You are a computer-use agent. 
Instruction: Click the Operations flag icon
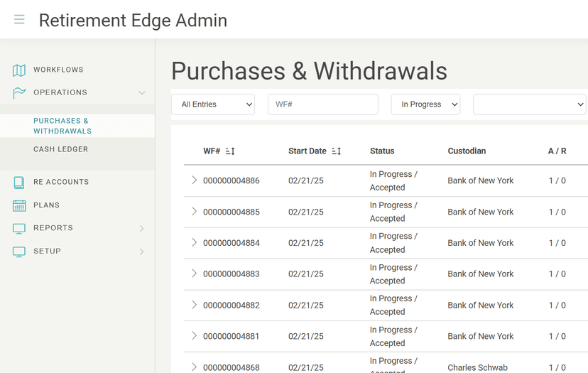pyautogui.click(x=19, y=92)
